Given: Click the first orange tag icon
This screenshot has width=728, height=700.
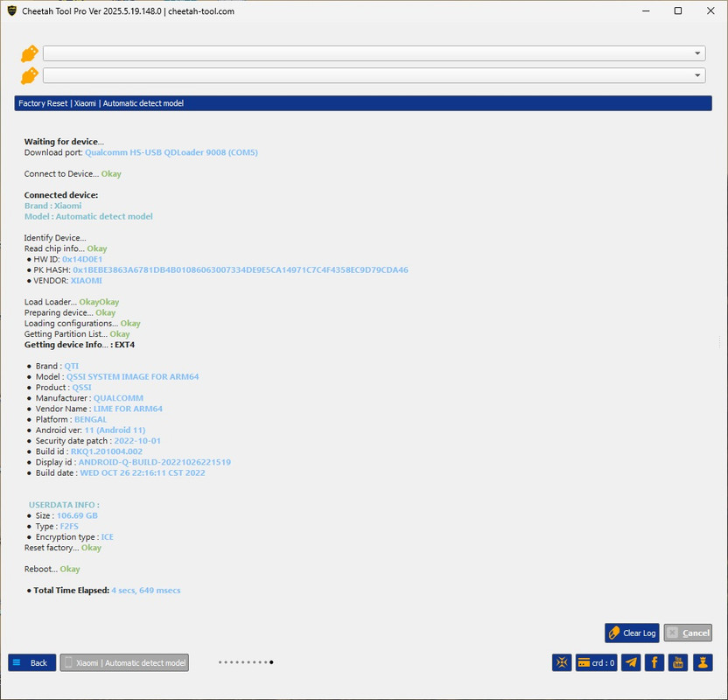Looking at the screenshot, I should pos(29,54).
